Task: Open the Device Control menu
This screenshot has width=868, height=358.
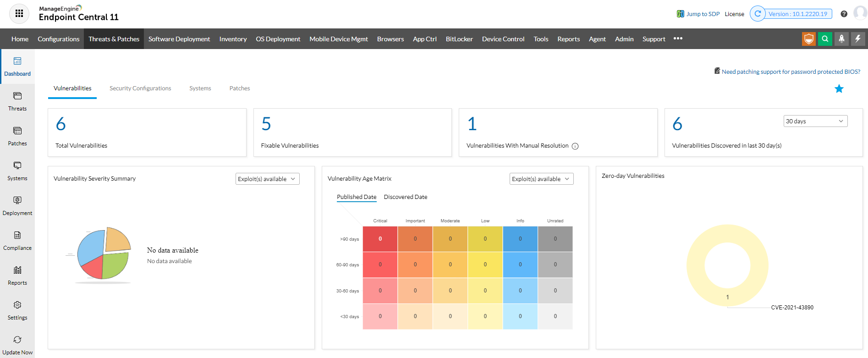Action: 503,39
